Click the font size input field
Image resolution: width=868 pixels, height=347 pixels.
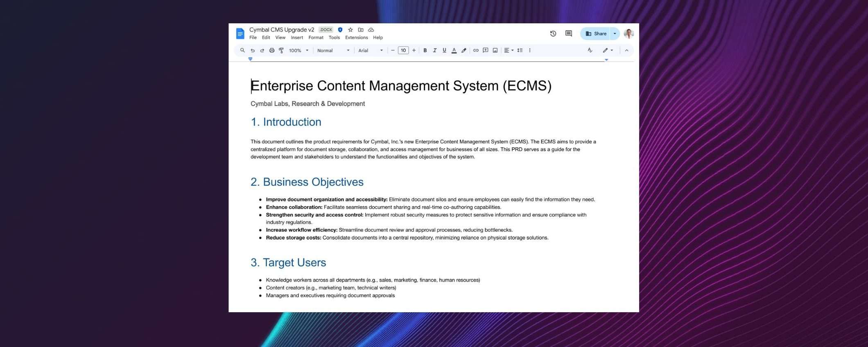(403, 50)
